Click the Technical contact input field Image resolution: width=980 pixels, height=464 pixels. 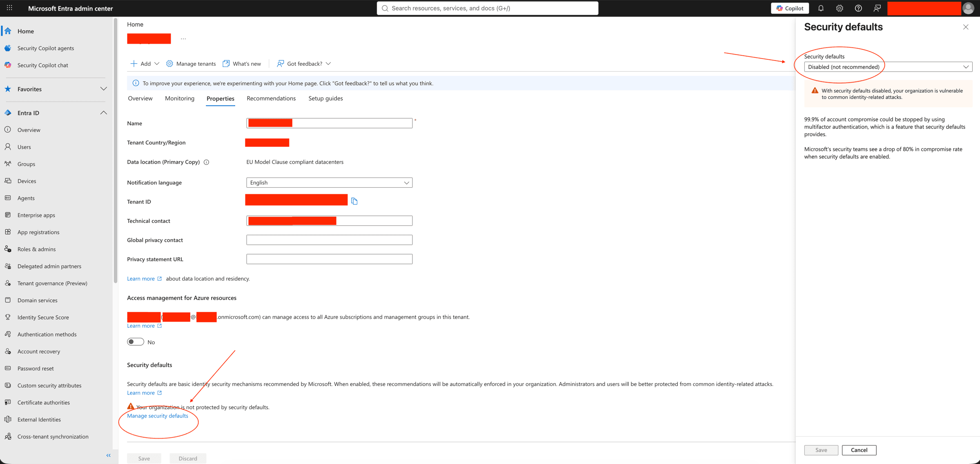point(329,221)
